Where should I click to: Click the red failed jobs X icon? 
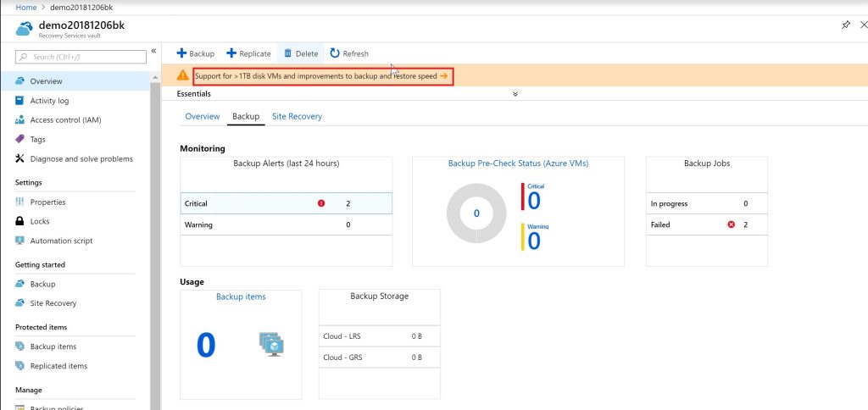coord(732,224)
